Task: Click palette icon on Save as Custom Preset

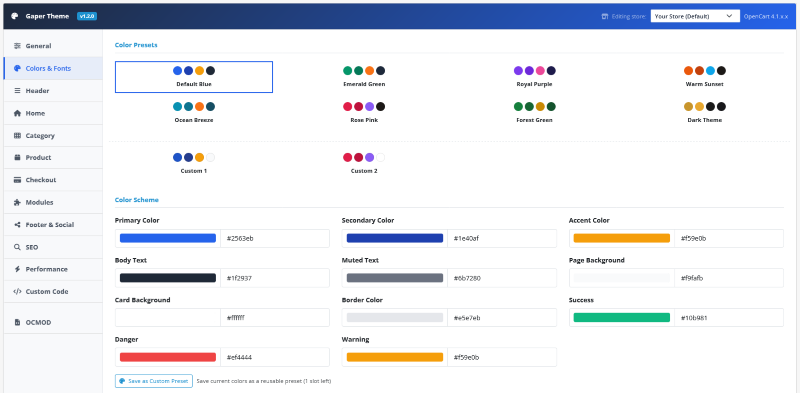Action: (122, 381)
